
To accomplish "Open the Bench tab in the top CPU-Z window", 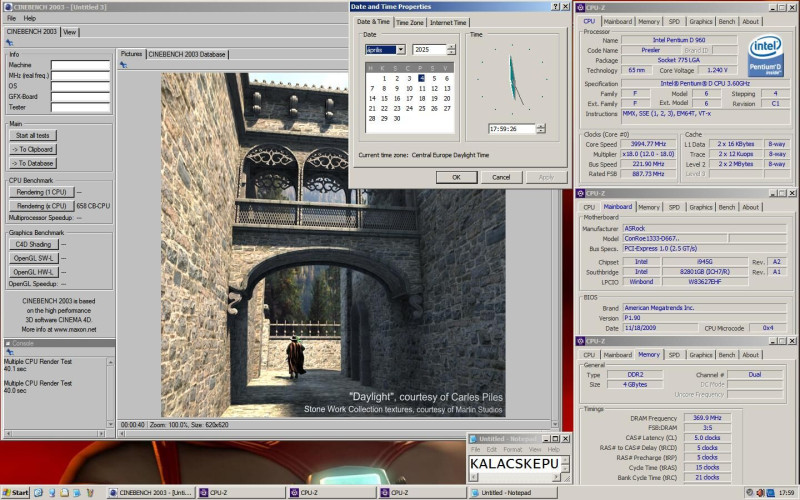I will click(727, 21).
